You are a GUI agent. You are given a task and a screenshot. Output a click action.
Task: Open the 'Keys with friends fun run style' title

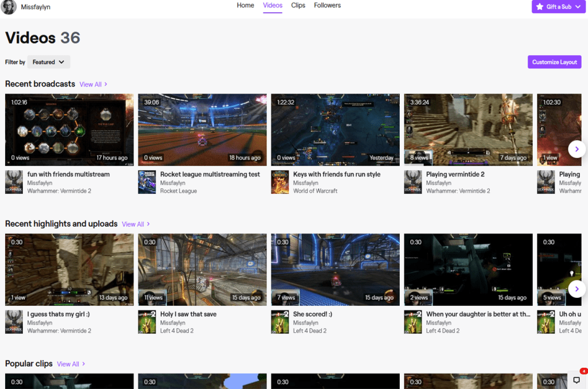(336, 174)
